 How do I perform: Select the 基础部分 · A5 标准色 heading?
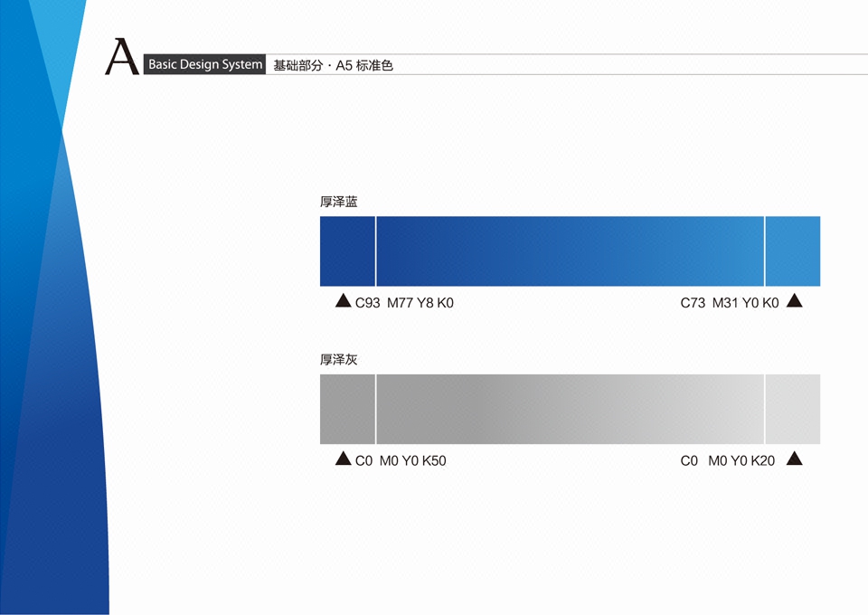(x=333, y=65)
